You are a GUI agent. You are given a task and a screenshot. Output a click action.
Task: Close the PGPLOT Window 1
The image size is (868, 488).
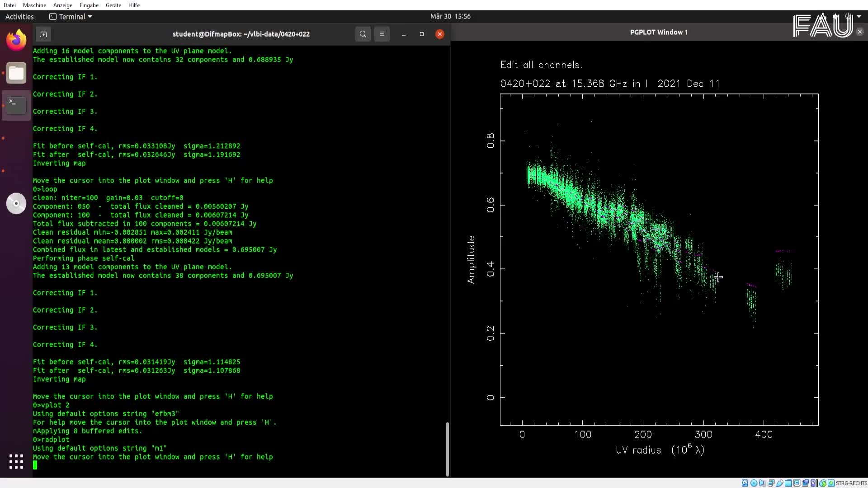pyautogui.click(x=859, y=32)
